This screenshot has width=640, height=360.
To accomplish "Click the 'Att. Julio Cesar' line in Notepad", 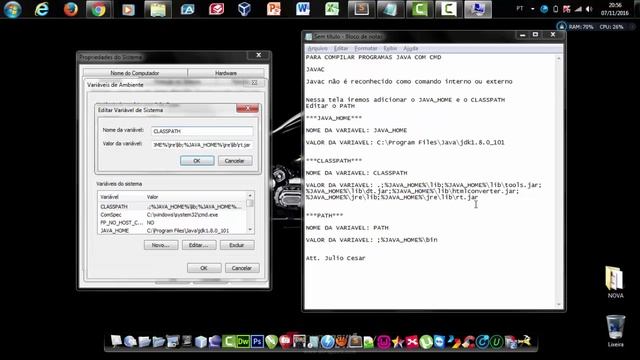I will [x=336, y=258].
